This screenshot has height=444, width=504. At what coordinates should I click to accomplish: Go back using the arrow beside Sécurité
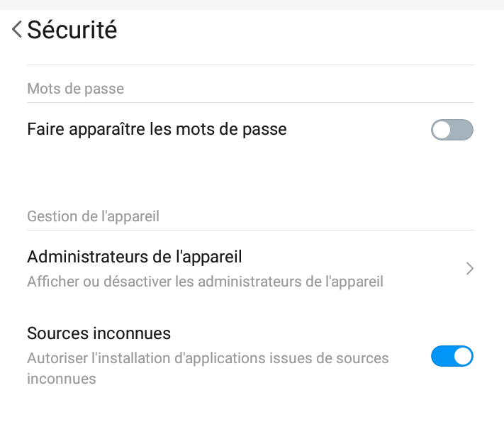point(17,29)
